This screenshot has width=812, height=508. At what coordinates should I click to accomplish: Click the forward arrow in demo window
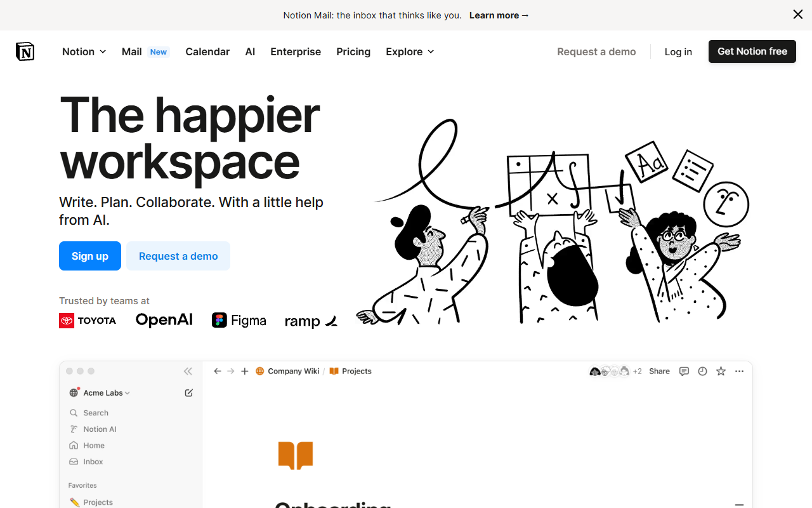point(231,371)
